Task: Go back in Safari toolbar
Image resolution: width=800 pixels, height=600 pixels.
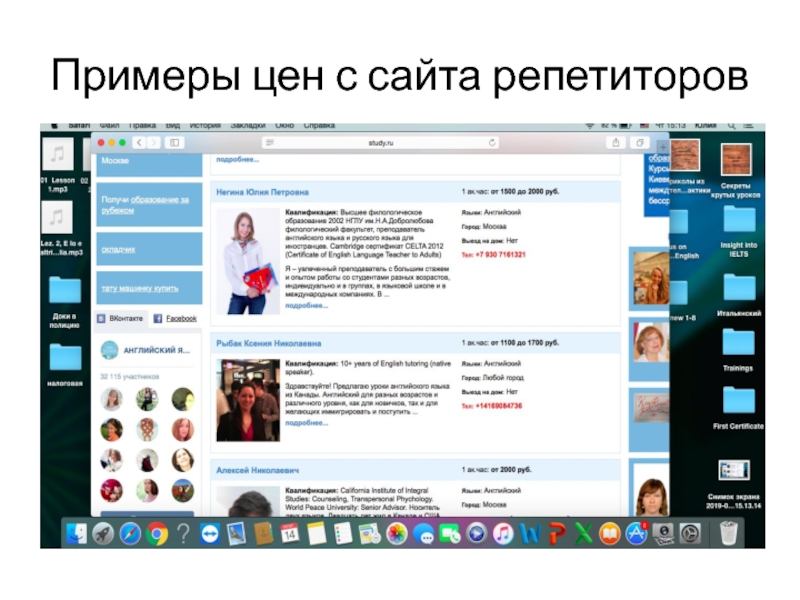Action: (x=140, y=143)
